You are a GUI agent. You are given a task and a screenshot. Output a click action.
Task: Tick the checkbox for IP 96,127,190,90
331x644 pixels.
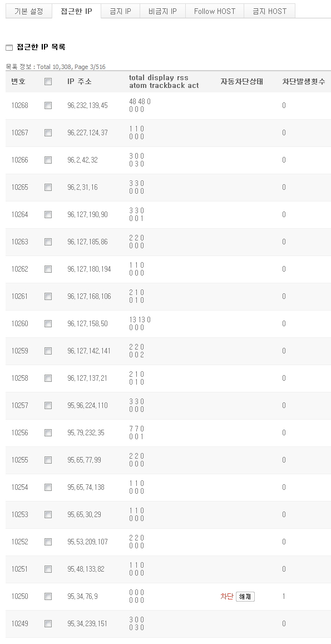(x=48, y=214)
